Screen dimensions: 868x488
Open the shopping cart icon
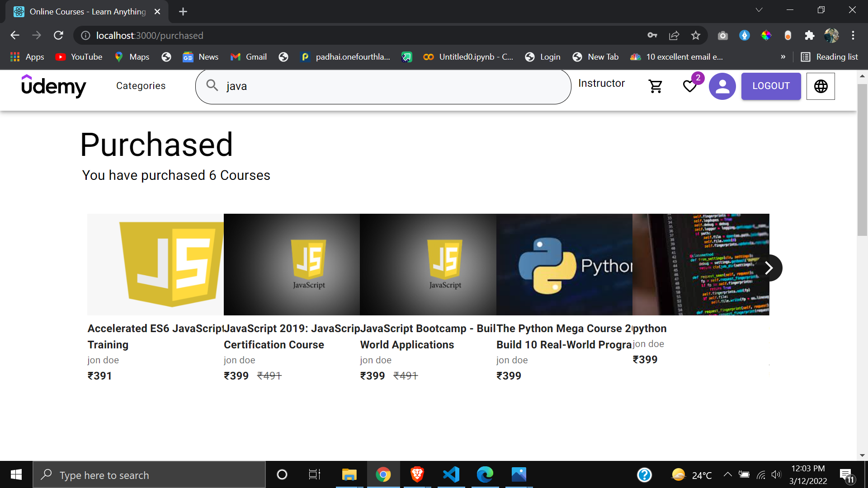point(656,86)
